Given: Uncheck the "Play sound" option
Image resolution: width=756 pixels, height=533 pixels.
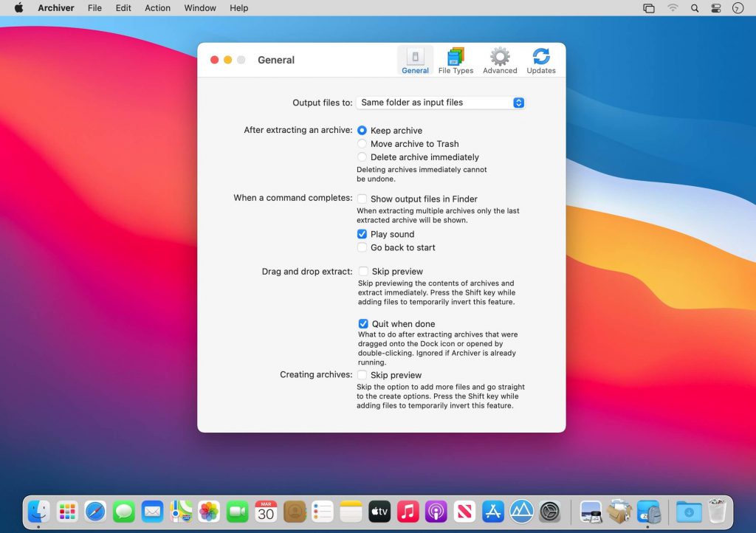Looking at the screenshot, I should click(362, 233).
